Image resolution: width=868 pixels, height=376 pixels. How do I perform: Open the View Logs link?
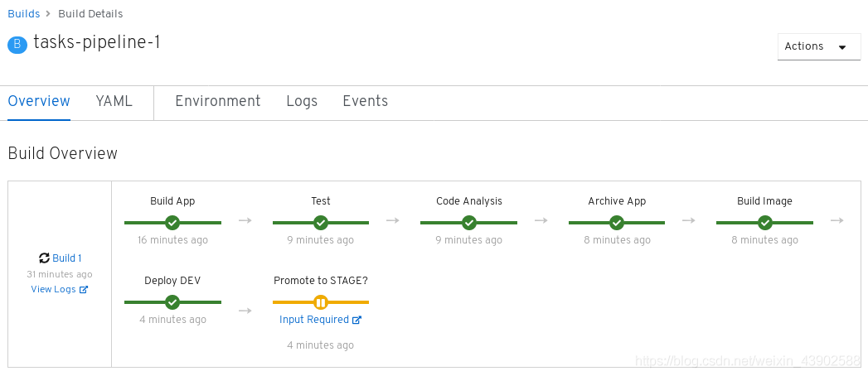[x=53, y=289]
